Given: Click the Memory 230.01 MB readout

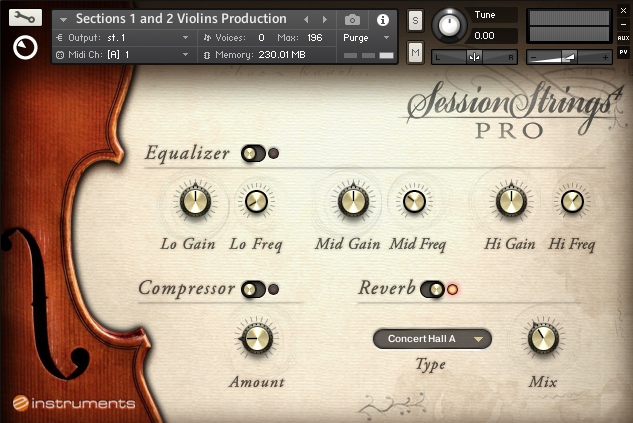Looking at the screenshot, I should coord(282,54).
